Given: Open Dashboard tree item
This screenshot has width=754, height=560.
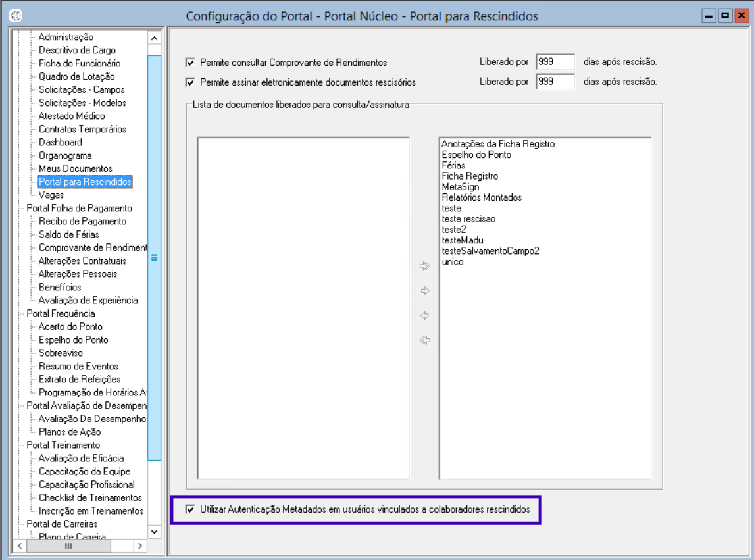Looking at the screenshot, I should pos(60,142).
